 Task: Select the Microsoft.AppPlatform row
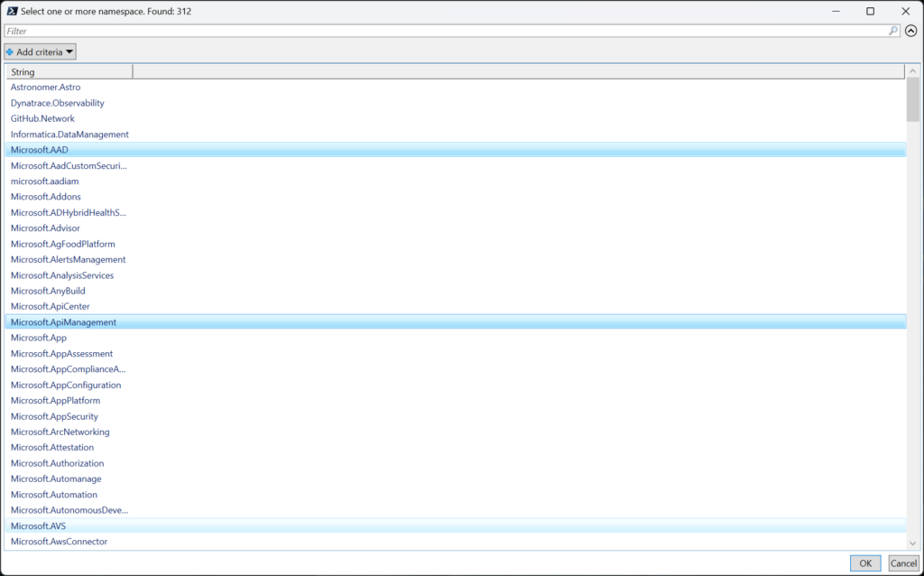(x=456, y=400)
